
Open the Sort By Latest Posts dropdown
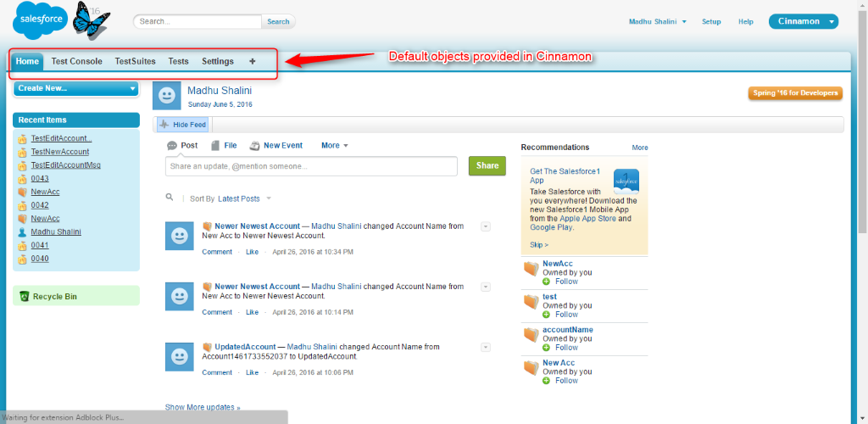point(245,198)
